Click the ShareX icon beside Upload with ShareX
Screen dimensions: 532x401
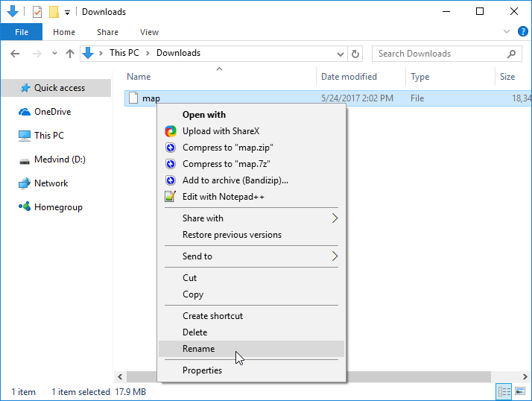171,131
